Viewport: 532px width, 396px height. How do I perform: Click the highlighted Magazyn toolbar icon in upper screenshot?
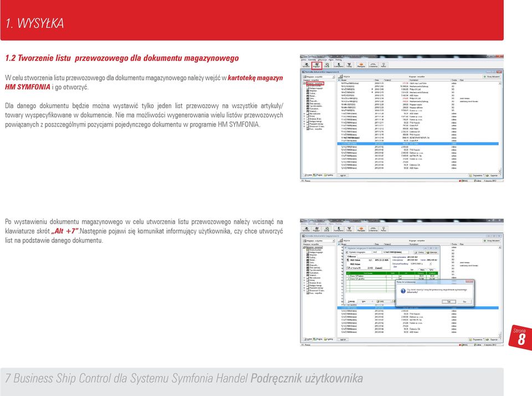tap(316, 65)
